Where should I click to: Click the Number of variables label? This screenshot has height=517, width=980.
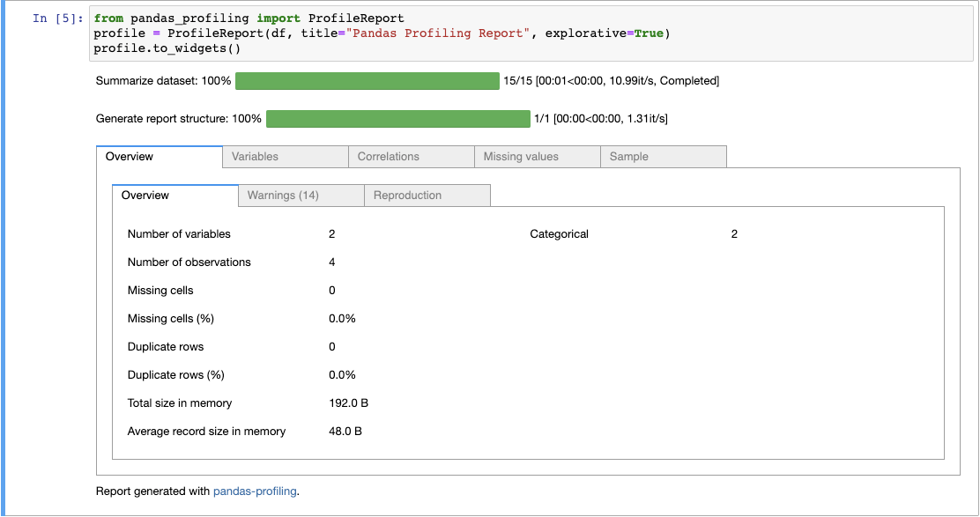tap(179, 234)
